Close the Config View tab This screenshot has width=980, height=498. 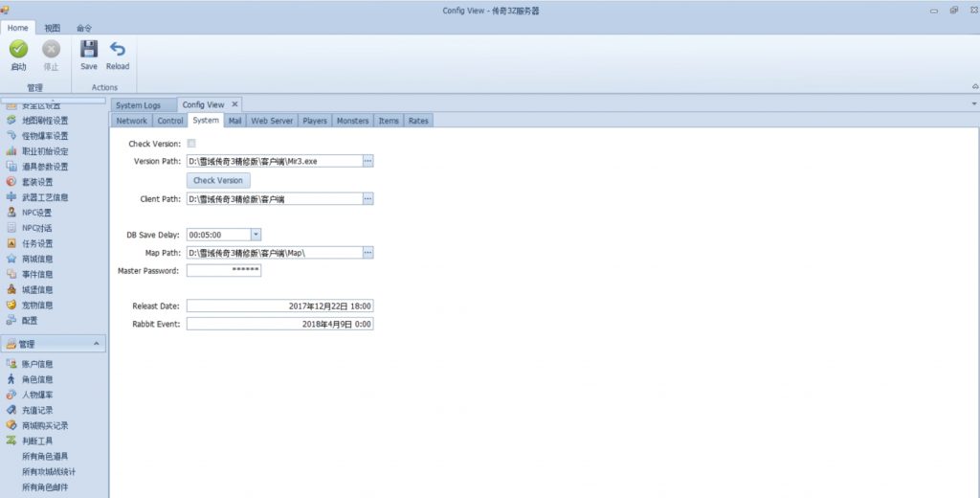[234, 104]
